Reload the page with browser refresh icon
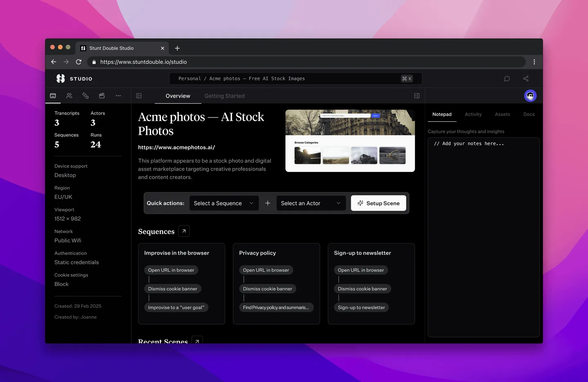The image size is (588, 382). (79, 62)
